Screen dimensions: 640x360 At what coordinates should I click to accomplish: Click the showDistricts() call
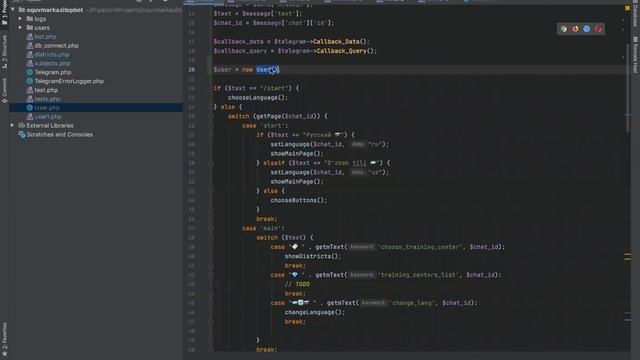(312, 256)
